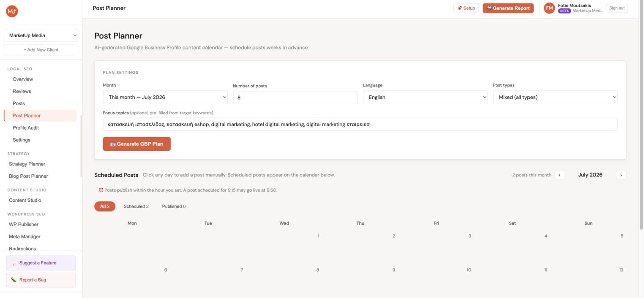Open the Month dropdown showing July 2026

point(165,97)
